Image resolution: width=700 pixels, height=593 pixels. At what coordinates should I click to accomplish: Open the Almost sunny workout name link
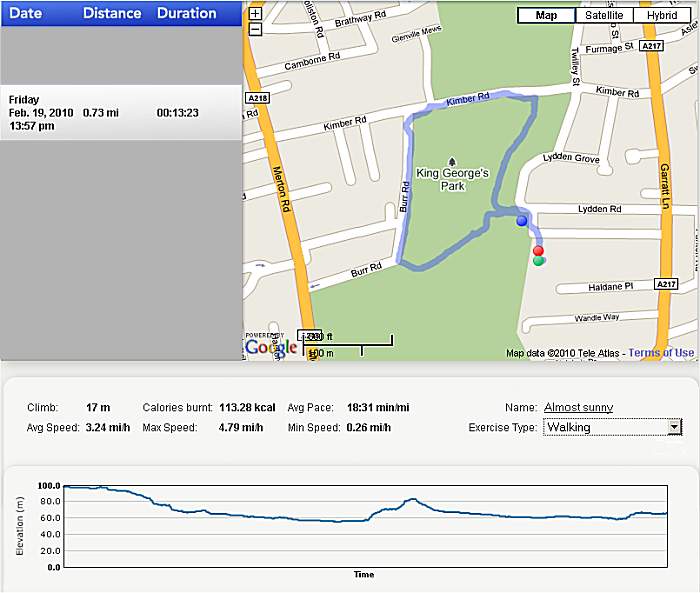(578, 407)
